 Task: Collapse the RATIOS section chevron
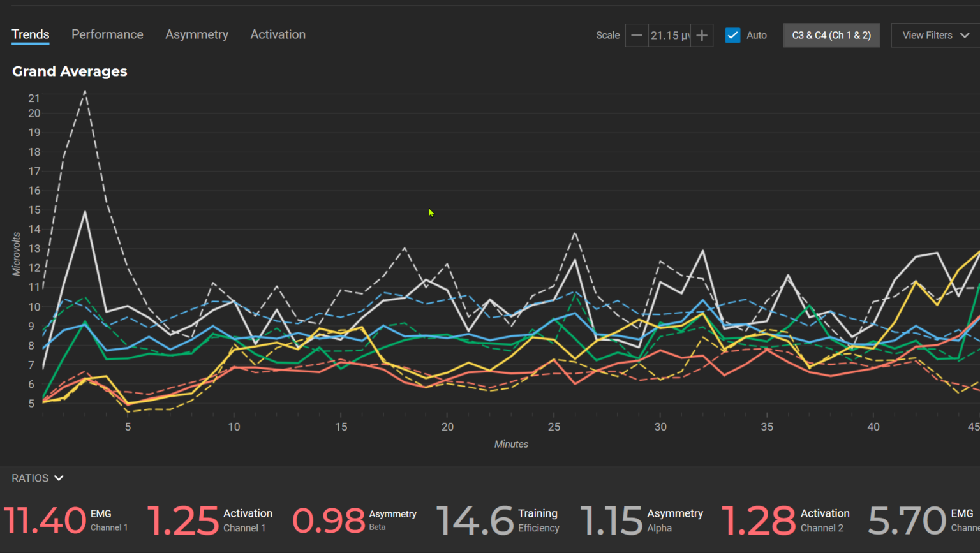[x=59, y=478]
